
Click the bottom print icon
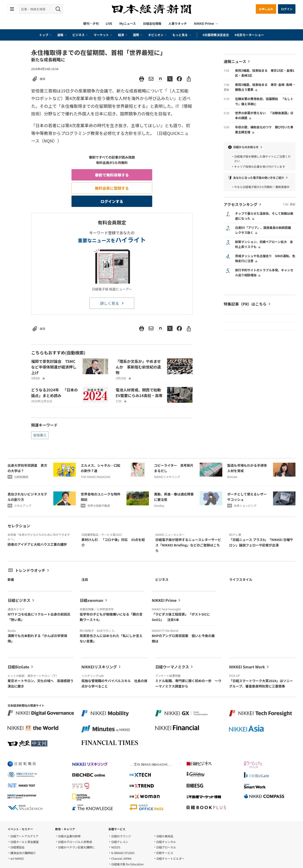click(142, 328)
